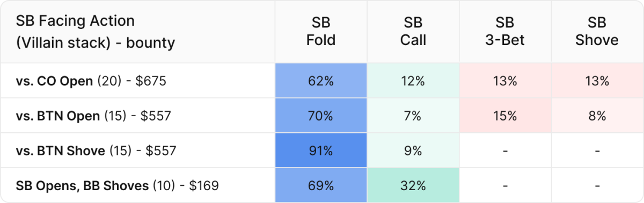Click the 62% fold cell
This screenshot has height=203, width=644.
[321, 81]
